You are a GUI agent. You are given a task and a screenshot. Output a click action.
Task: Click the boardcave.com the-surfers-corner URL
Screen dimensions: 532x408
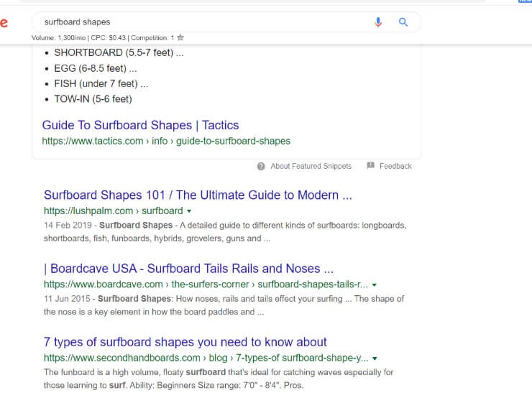[x=206, y=284]
